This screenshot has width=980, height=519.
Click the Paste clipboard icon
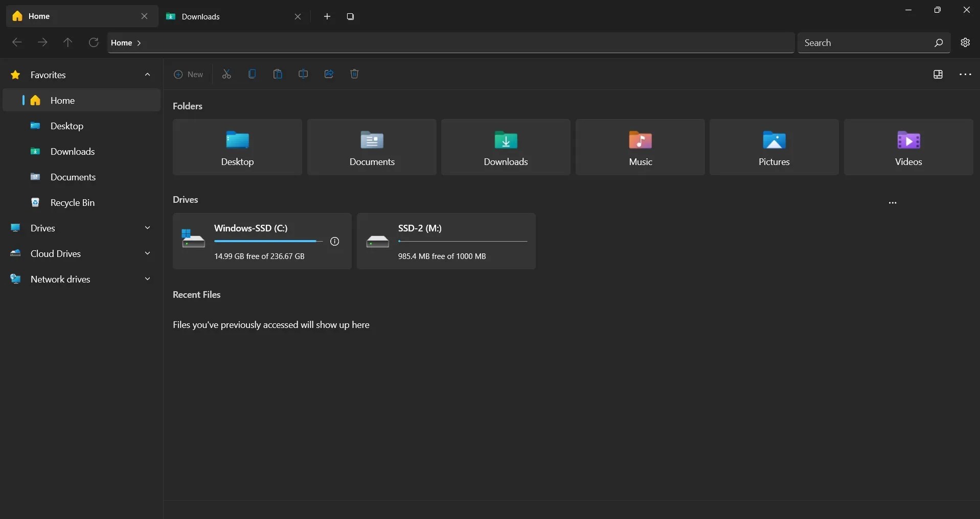click(278, 74)
